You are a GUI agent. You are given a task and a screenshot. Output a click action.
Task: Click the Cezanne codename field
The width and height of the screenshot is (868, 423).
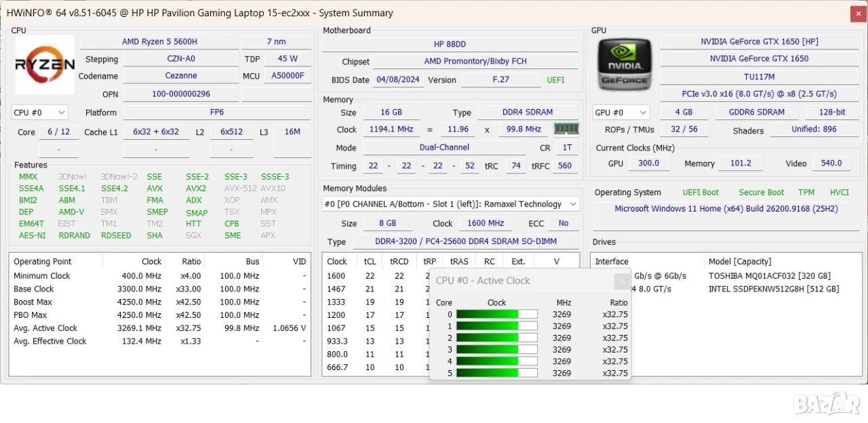tap(181, 76)
